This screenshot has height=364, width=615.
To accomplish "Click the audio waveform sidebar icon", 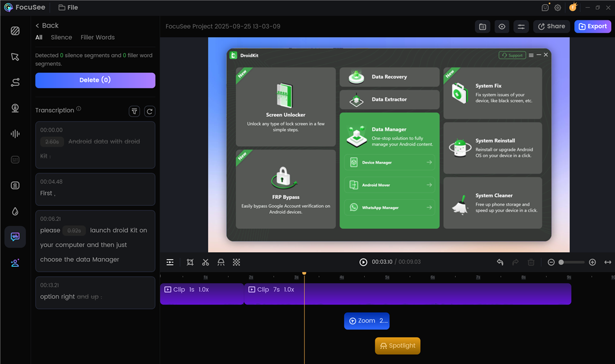I will 15,134.
